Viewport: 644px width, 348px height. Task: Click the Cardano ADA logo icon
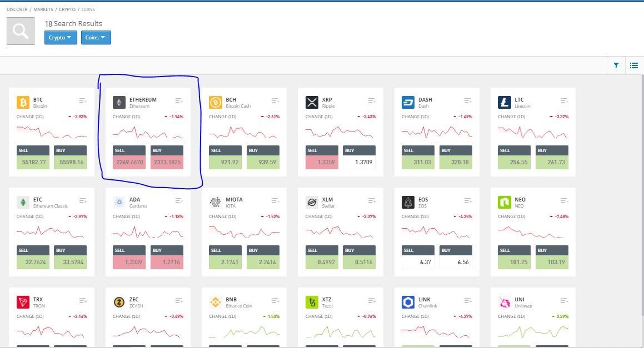point(119,203)
